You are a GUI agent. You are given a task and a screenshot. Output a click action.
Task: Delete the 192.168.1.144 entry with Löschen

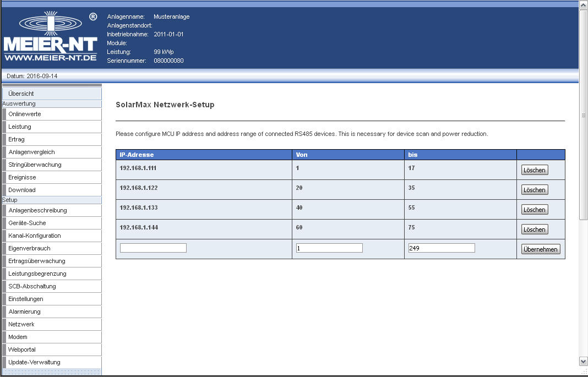535,230
